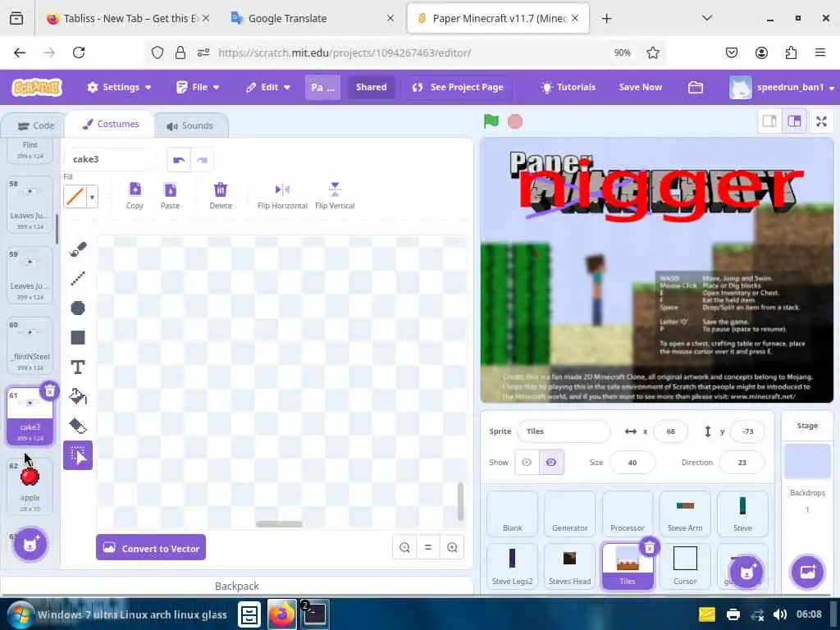Show the sprite using the eye icon
This screenshot has width=840, height=630.
[x=527, y=463]
